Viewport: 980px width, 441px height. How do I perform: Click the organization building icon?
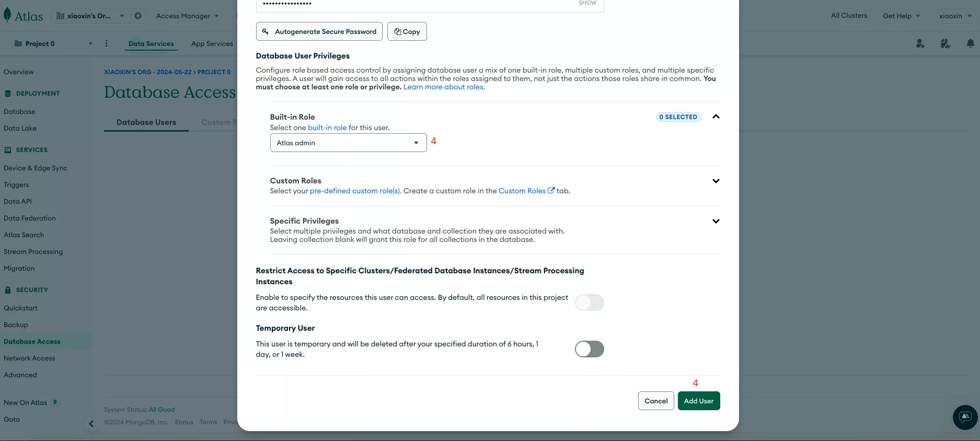point(60,16)
